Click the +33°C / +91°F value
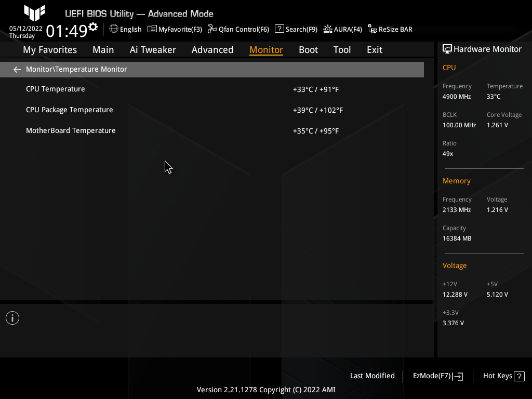 [316, 89]
